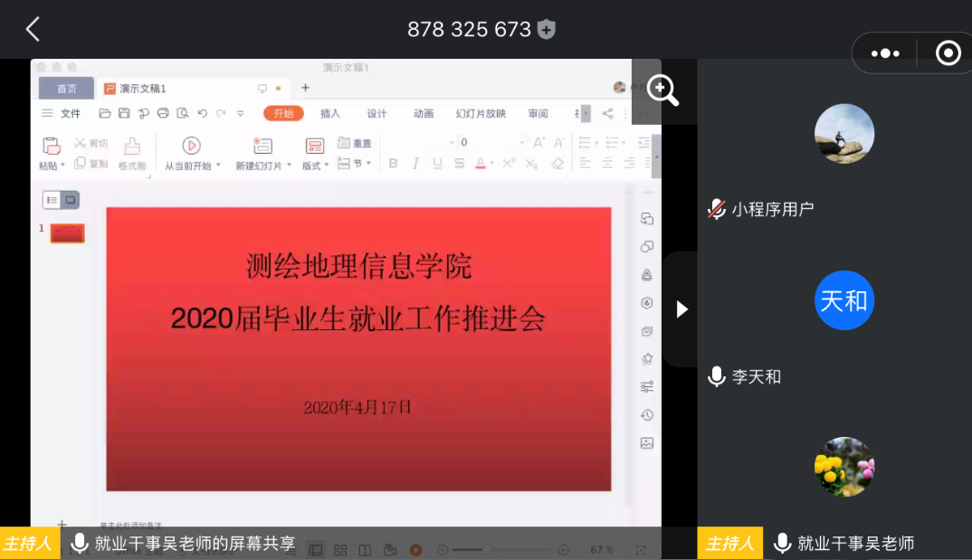Toggle superscript formatting
This screenshot has height=560, width=972.
509,164
